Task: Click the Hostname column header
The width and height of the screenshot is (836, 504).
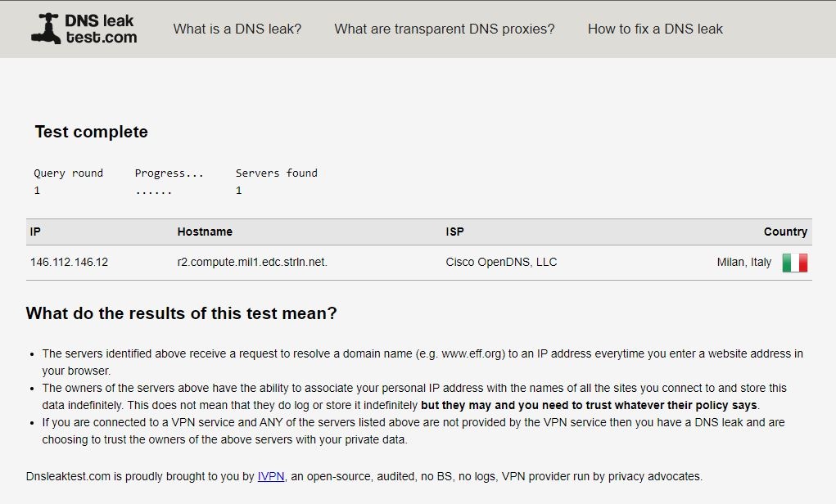Action: 205,232
